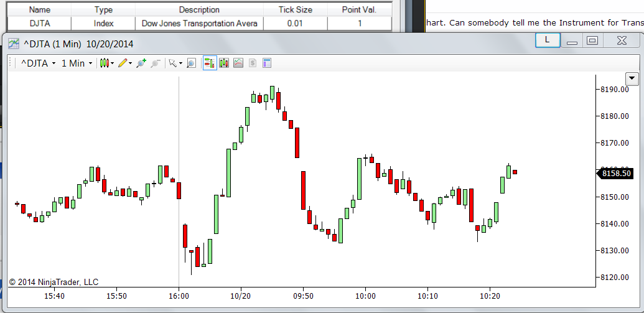Viewport: 644px width, 313px height.
Task: Toggle the Chart Trader panel icon
Action: [210, 63]
